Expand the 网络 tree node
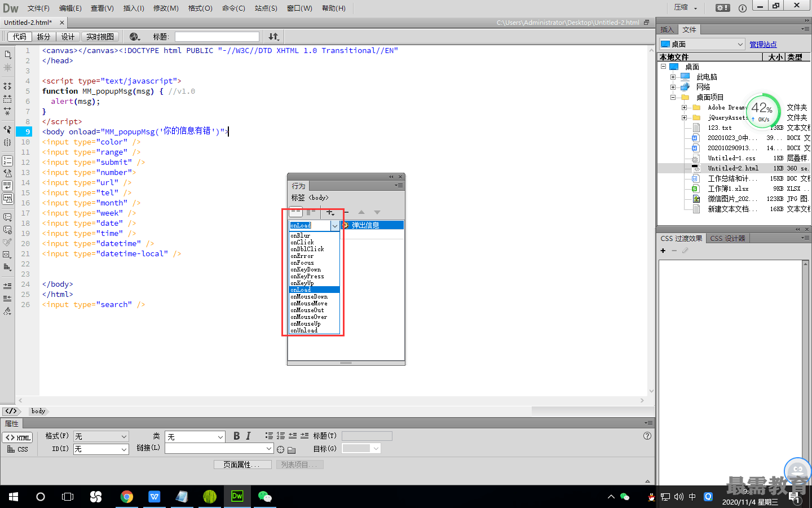The width and height of the screenshot is (812, 508). [673, 87]
